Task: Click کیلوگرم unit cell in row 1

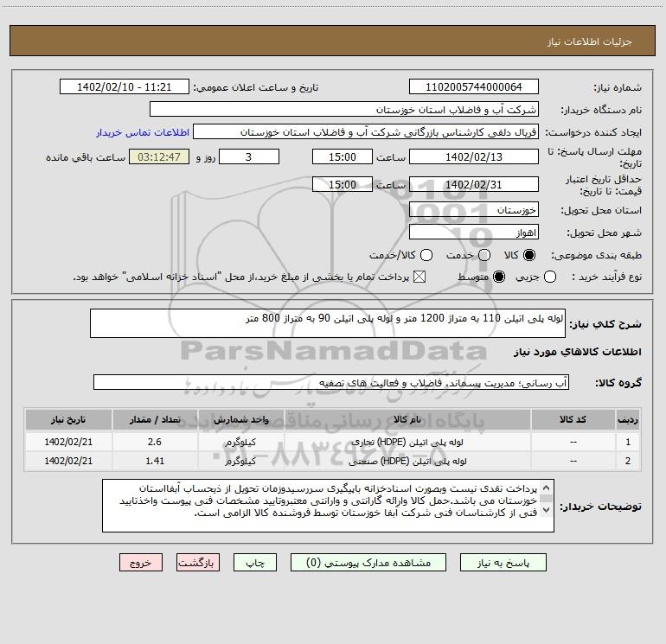Action: 240,442
